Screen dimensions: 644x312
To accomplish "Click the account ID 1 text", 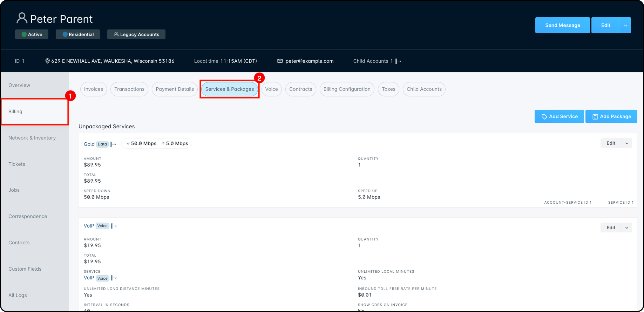I will [x=19, y=61].
